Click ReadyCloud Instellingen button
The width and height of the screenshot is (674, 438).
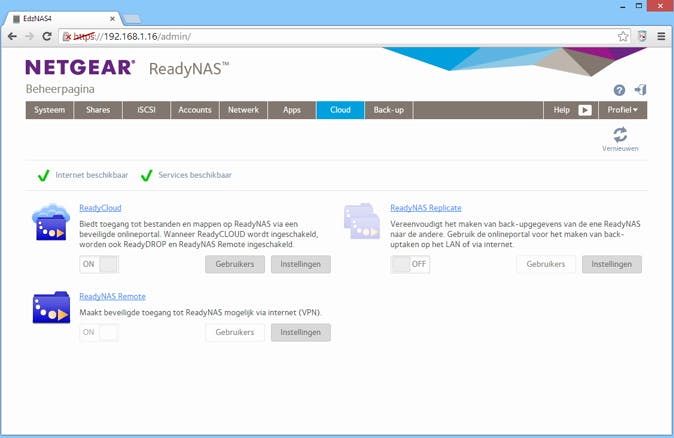coord(300,264)
